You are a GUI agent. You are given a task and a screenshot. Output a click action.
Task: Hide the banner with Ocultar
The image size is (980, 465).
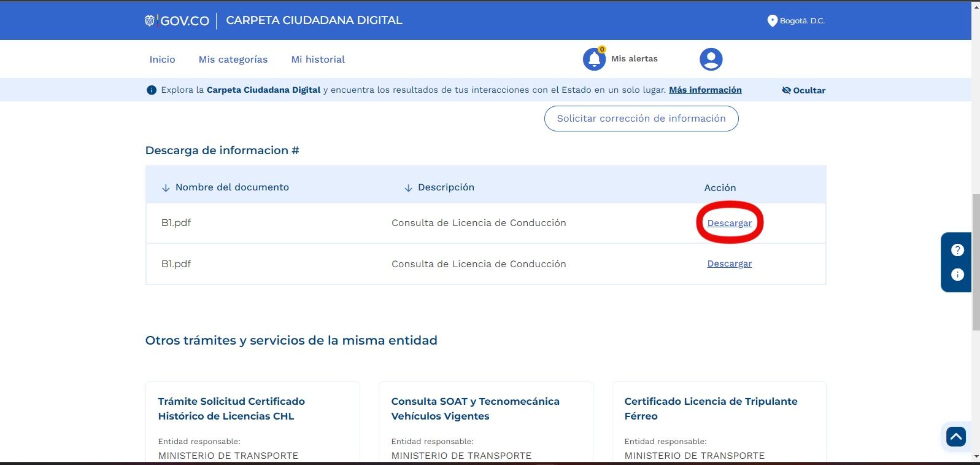(x=803, y=90)
